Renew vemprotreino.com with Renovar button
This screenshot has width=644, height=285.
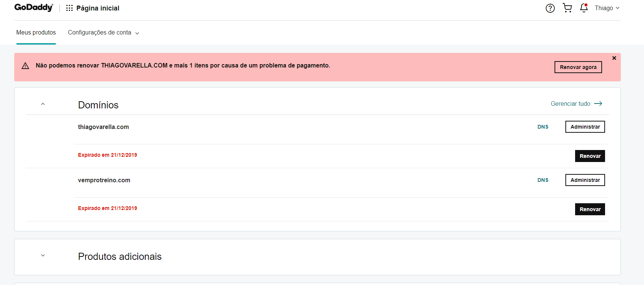pos(590,209)
